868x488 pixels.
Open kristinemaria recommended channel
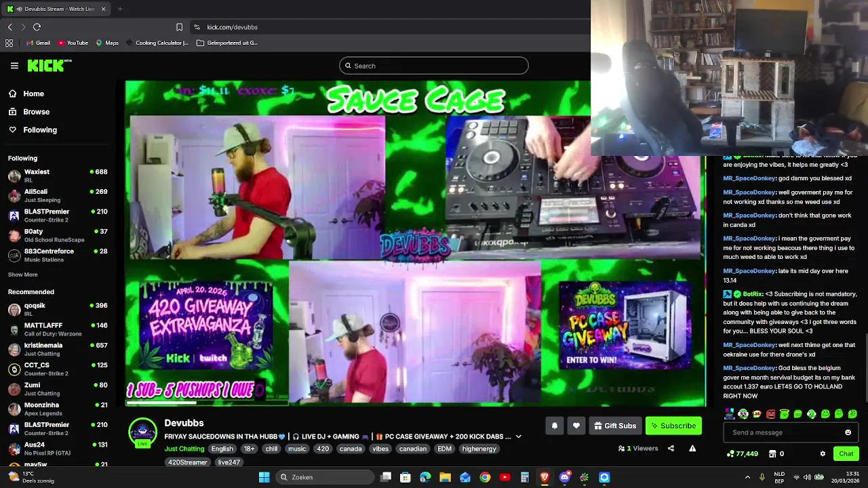pos(58,349)
